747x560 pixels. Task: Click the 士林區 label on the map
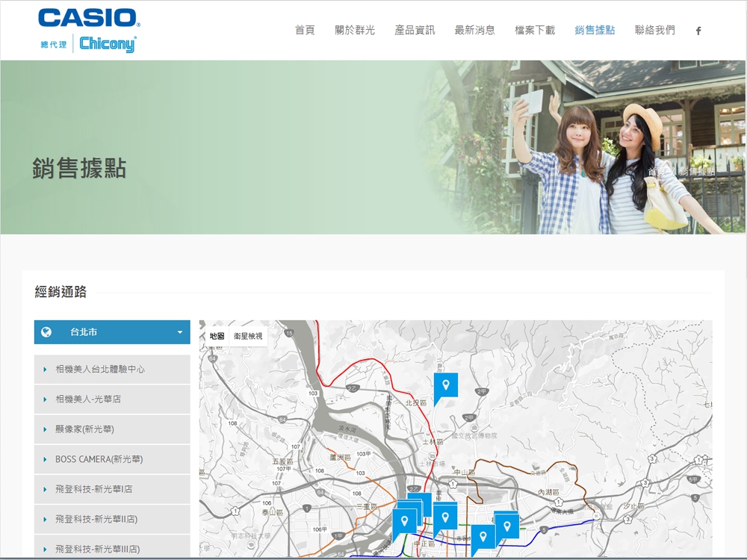(432, 442)
